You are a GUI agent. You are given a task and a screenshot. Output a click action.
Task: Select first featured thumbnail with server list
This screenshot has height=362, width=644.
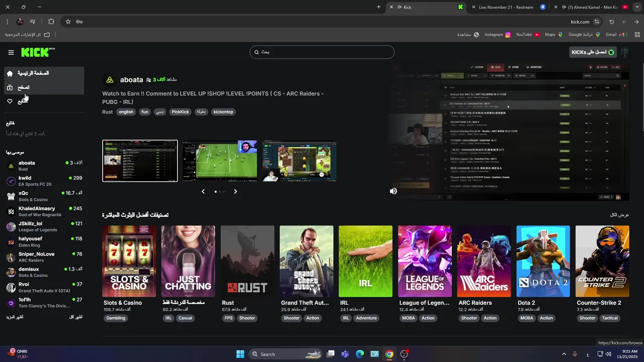tap(140, 161)
